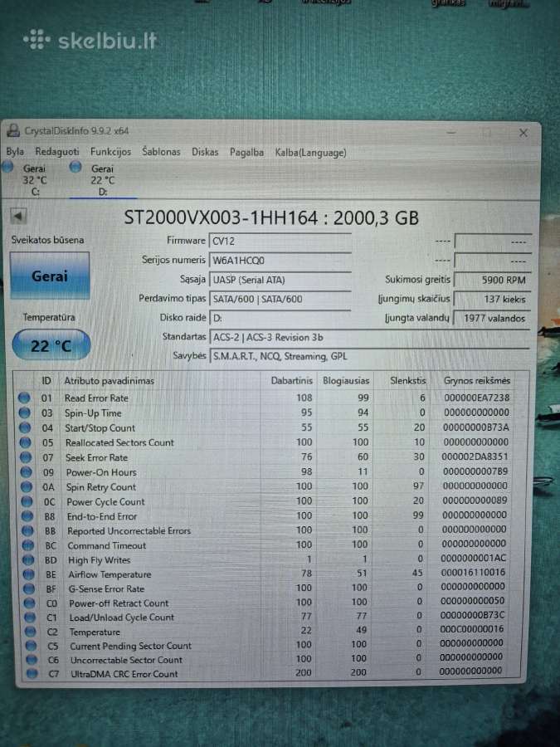The width and height of the screenshot is (560, 747).
Task: Click status icon for UltraDMA CRC Error Count
Action: (32, 674)
